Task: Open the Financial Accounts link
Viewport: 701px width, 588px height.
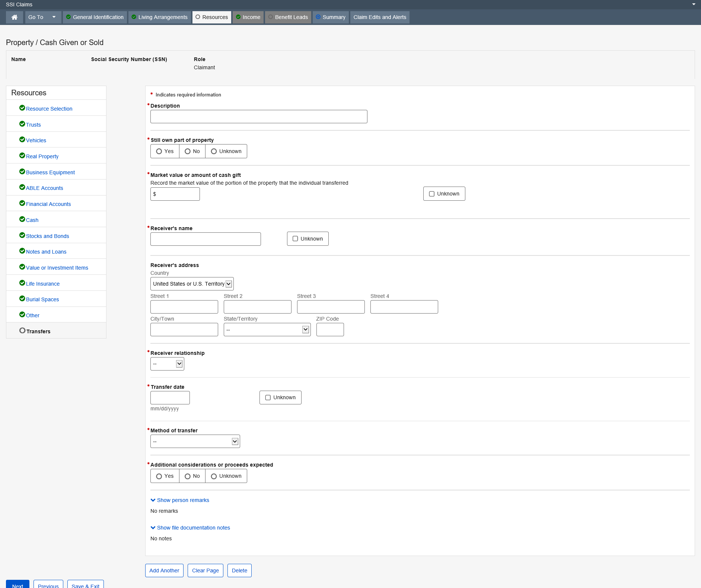Action: point(48,204)
